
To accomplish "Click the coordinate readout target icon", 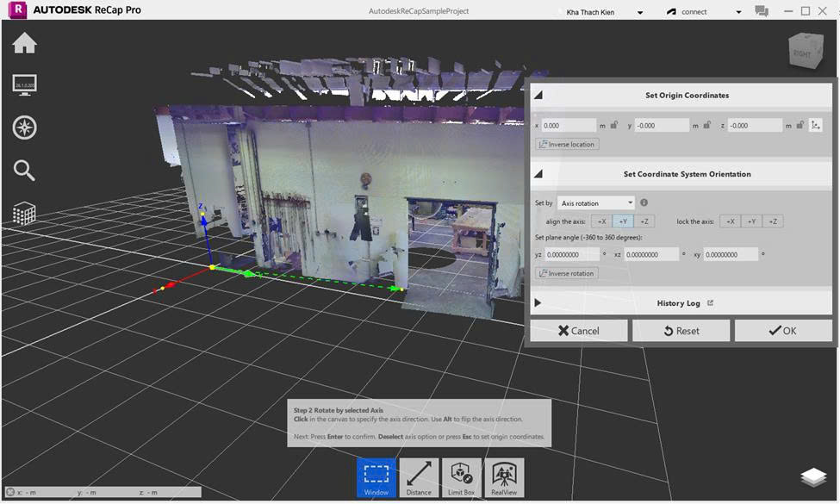I will tap(10, 492).
